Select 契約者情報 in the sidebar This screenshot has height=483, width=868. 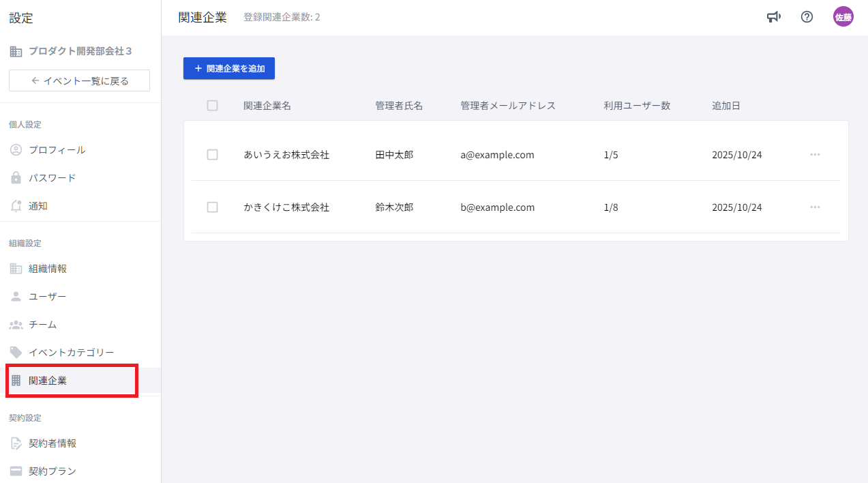coord(53,443)
